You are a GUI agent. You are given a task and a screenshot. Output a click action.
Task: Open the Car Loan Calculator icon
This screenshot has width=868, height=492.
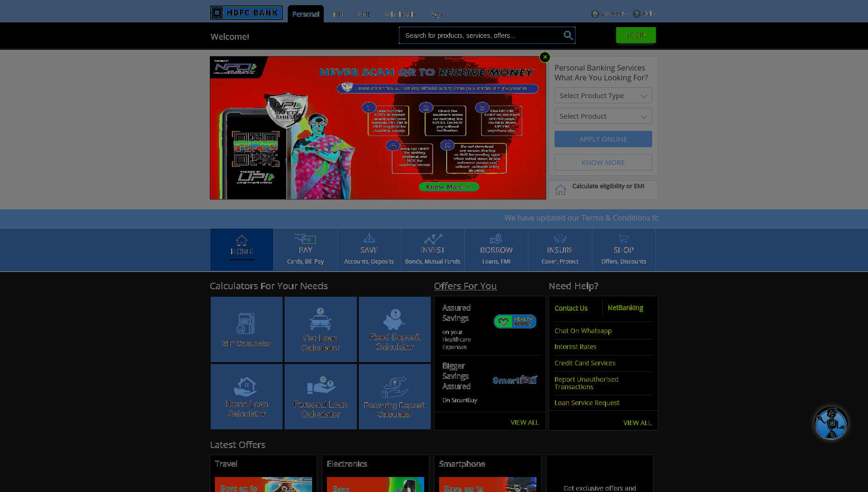(320, 319)
